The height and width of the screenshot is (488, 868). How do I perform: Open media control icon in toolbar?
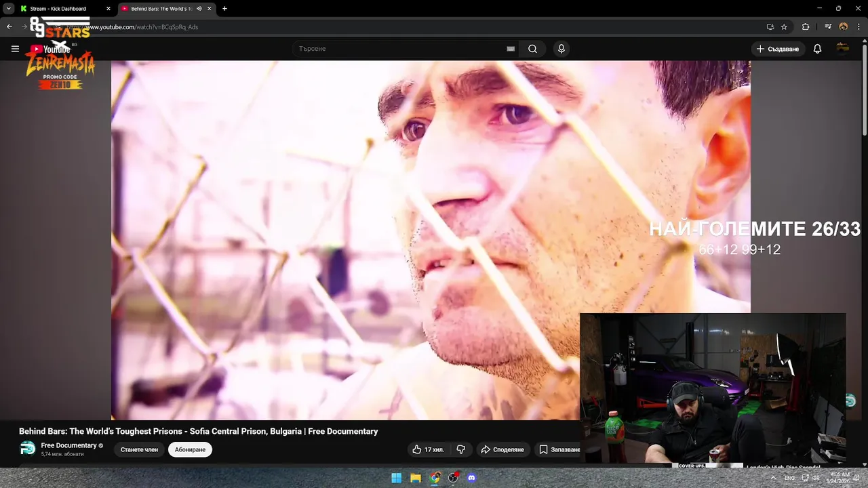[x=828, y=27]
